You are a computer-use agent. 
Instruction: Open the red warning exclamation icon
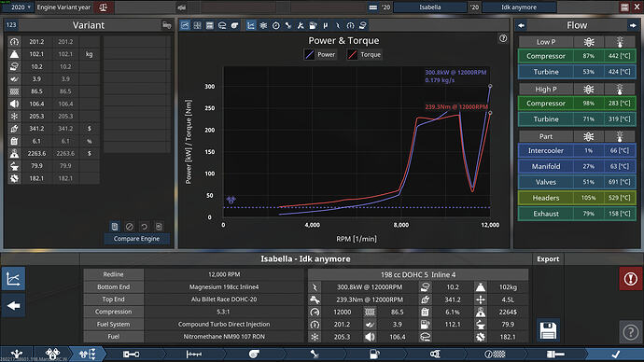point(630,279)
